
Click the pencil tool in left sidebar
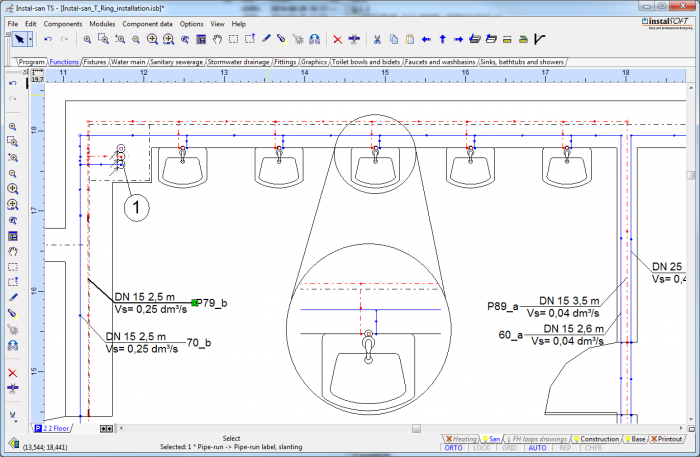click(x=13, y=297)
